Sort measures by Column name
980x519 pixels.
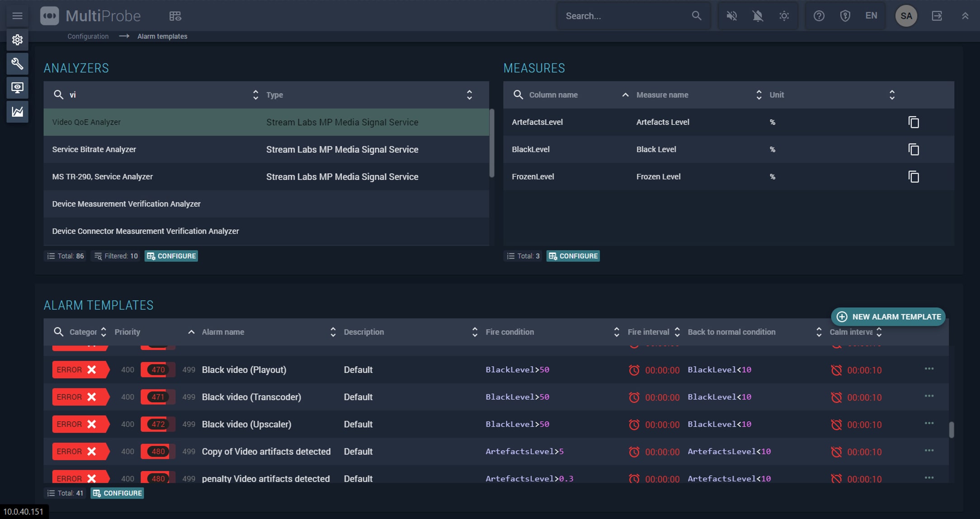coord(625,94)
